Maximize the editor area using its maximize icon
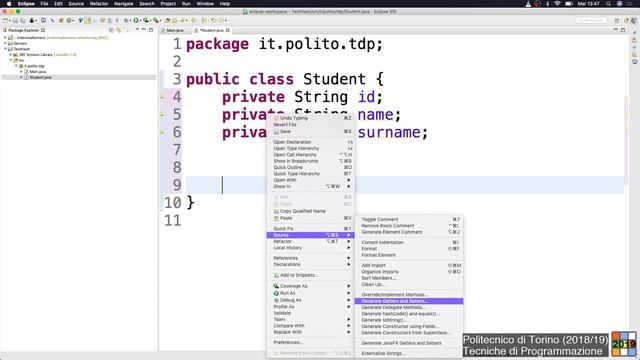Image resolution: width=640 pixels, height=360 pixels. click(623, 30)
